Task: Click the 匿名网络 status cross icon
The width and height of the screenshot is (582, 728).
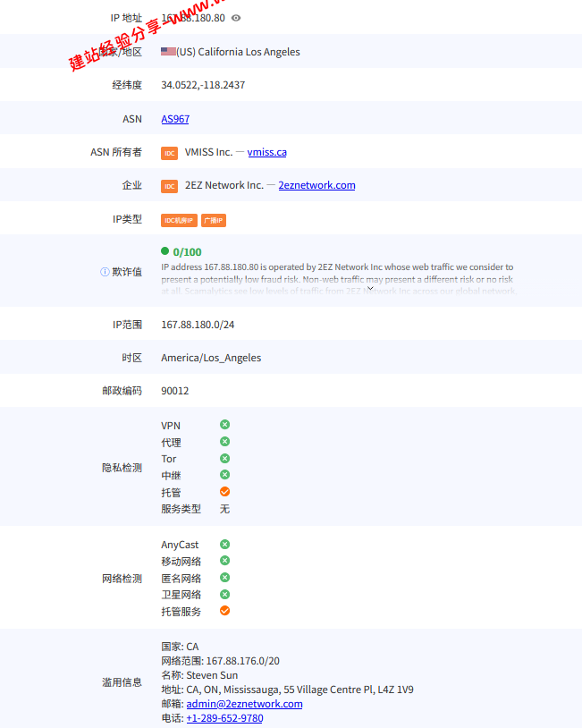Action: coord(224,577)
